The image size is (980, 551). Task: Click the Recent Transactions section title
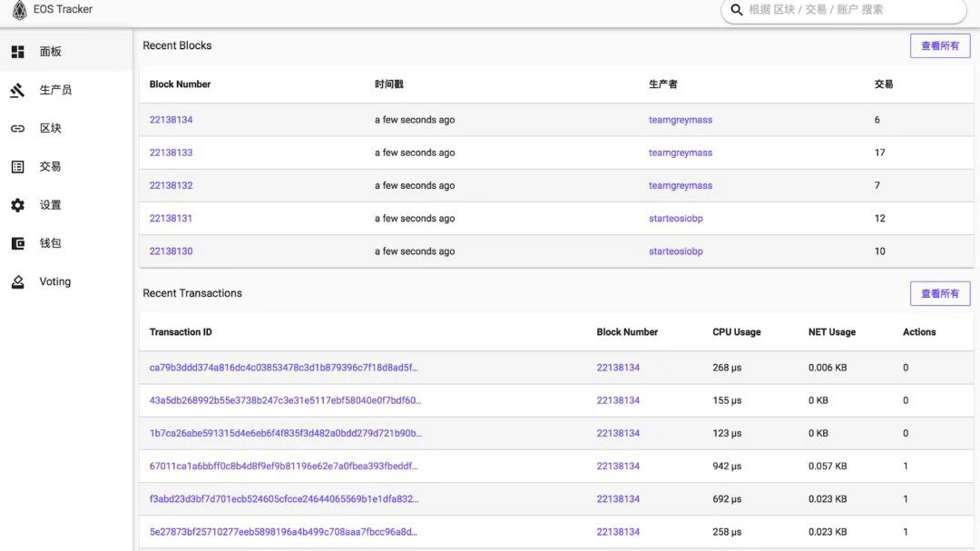coord(191,293)
